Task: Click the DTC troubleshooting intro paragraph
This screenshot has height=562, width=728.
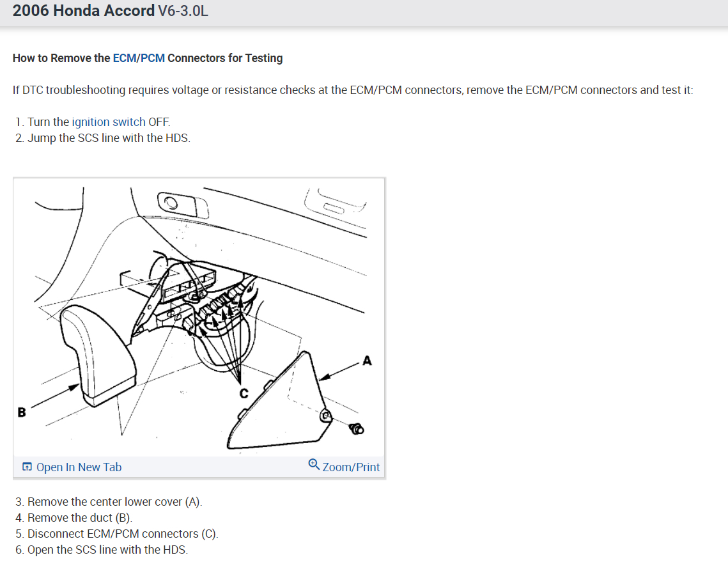Action: pyautogui.click(x=353, y=90)
